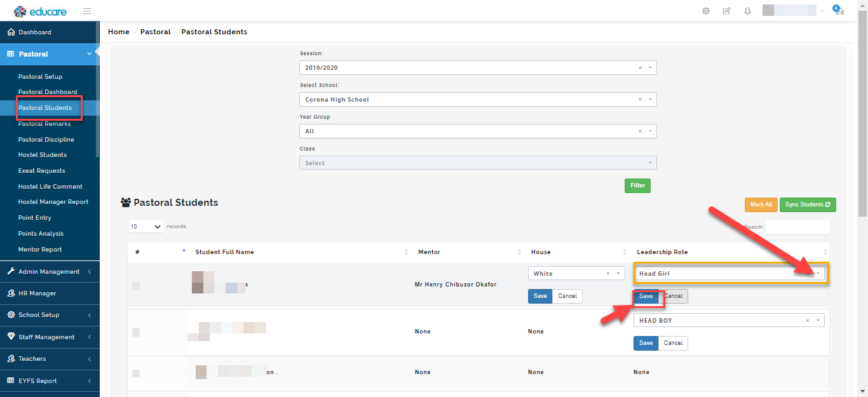This screenshot has height=397, width=868.
Task: Clear the Year Group All selection
Action: coord(640,131)
